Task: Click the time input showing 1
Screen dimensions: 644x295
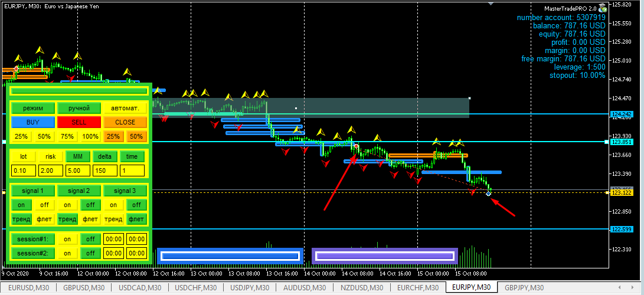Action: [x=132, y=171]
